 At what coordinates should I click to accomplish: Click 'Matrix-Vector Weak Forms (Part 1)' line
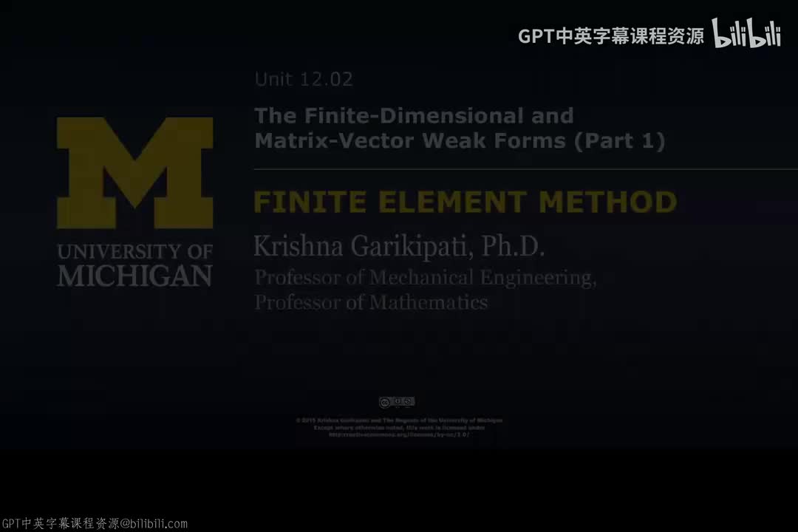tap(460, 140)
